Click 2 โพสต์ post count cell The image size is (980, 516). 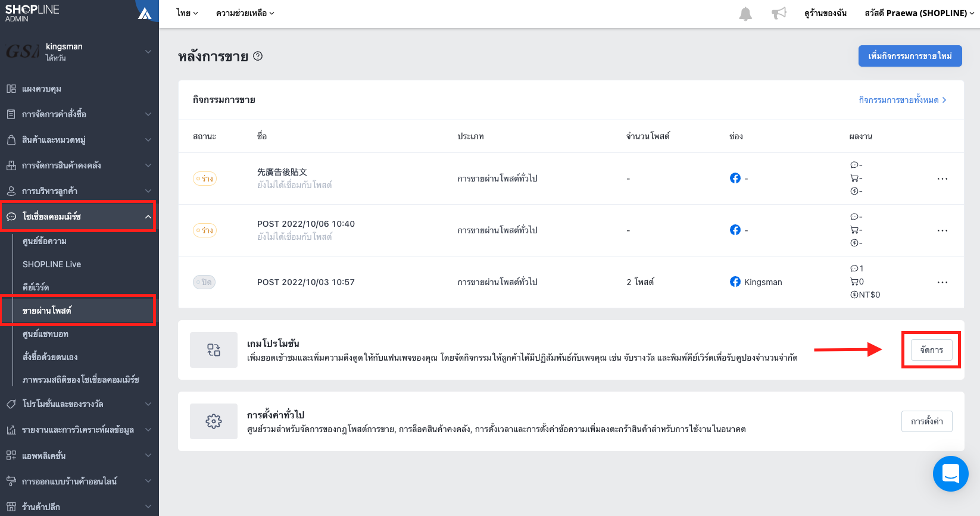click(x=640, y=282)
